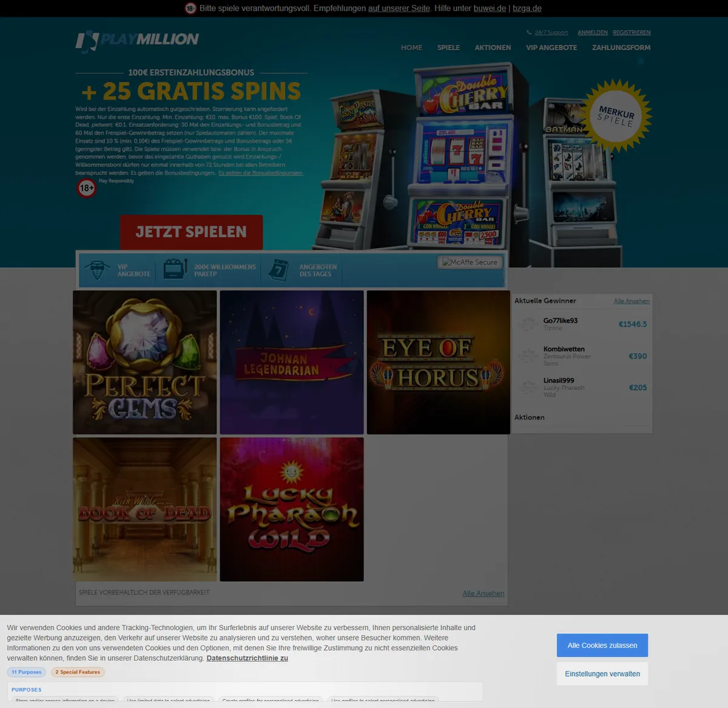Click the ANMELDEN link
The height and width of the screenshot is (708, 728).
click(x=593, y=33)
